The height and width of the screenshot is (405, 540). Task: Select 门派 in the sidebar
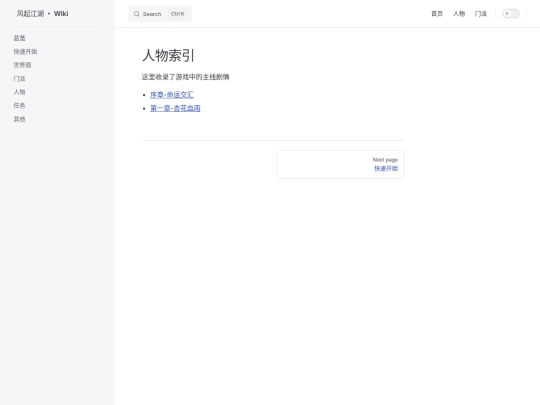pos(19,79)
